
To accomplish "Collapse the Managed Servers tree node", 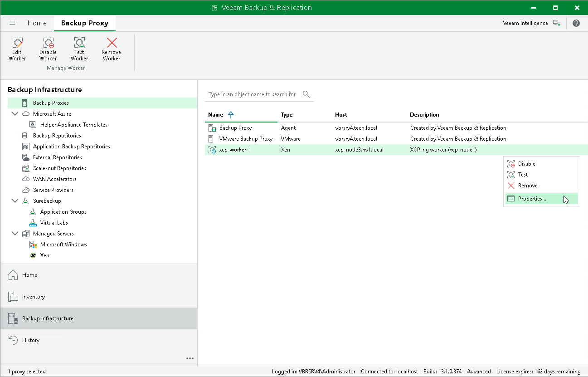I will tap(15, 234).
